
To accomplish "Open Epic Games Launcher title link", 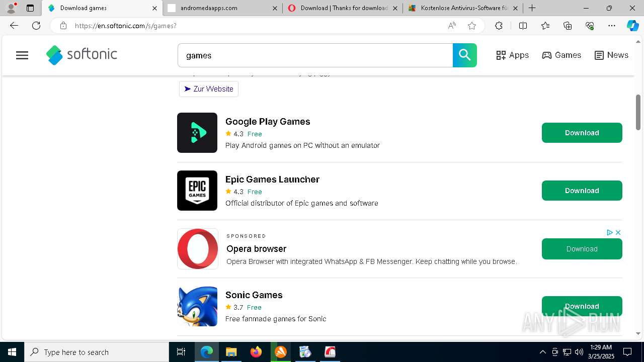I will pyautogui.click(x=272, y=179).
